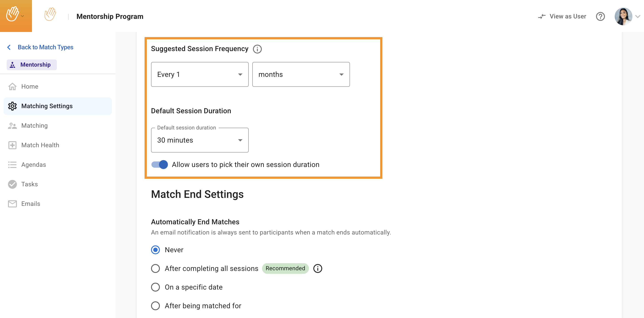Expand the 30 minutes duration dropdown

[199, 140]
